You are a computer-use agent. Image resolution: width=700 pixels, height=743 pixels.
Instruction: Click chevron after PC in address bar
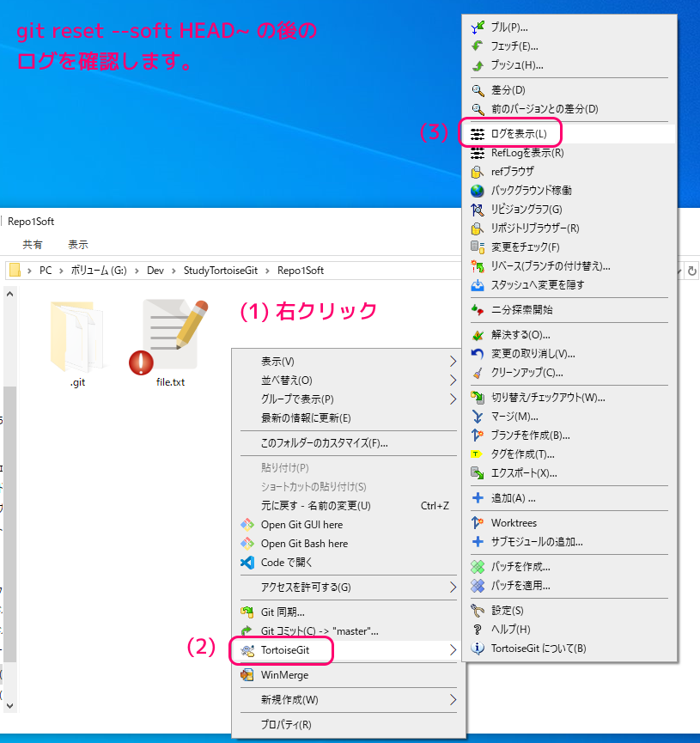tap(61, 271)
